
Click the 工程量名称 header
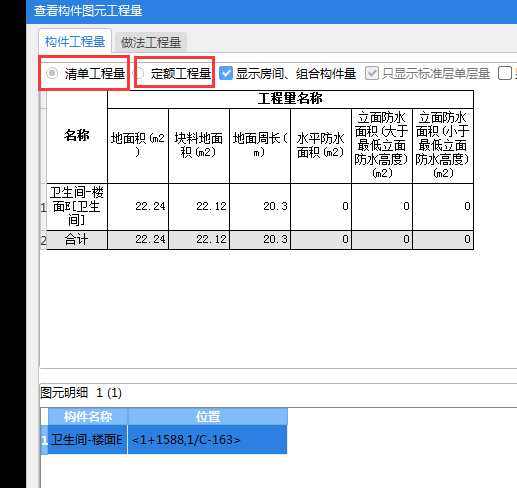[x=290, y=99]
